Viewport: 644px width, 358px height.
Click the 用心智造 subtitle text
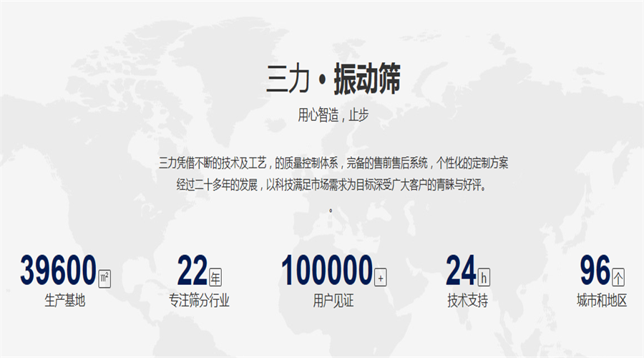point(333,115)
